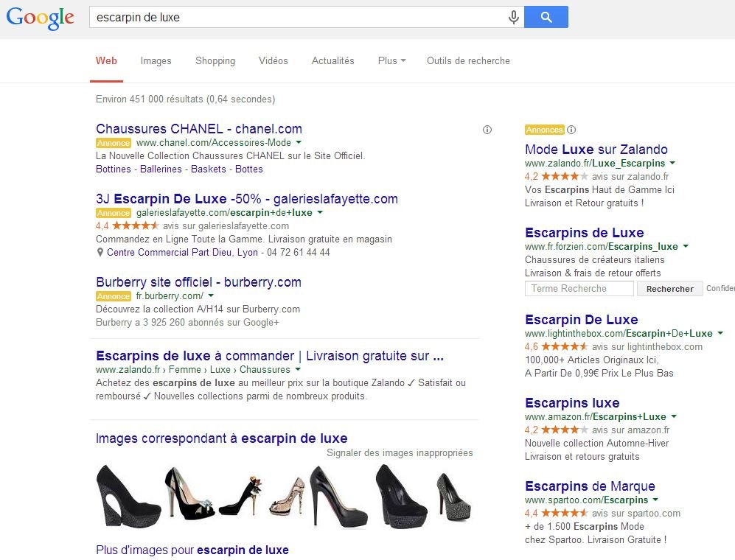
Task: Open Mode Luxe sur Zalando ad
Action: point(596,150)
